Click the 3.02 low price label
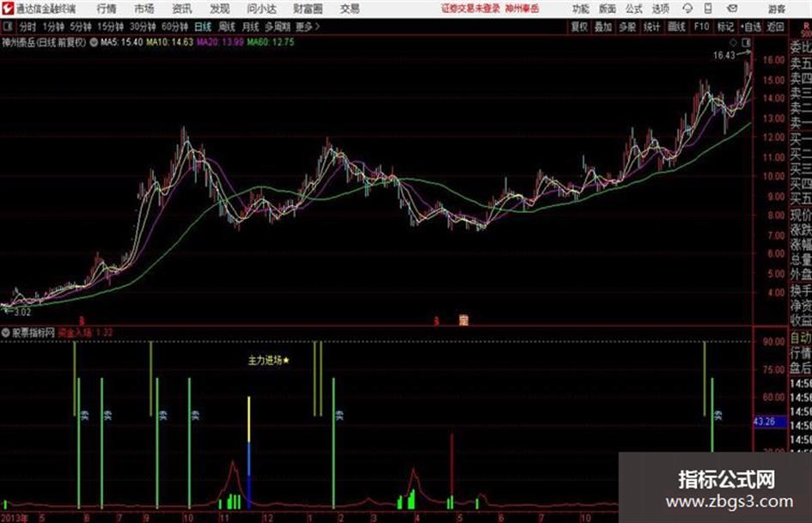Image resolution: width=812 pixels, height=523 pixels. pyautogui.click(x=22, y=313)
